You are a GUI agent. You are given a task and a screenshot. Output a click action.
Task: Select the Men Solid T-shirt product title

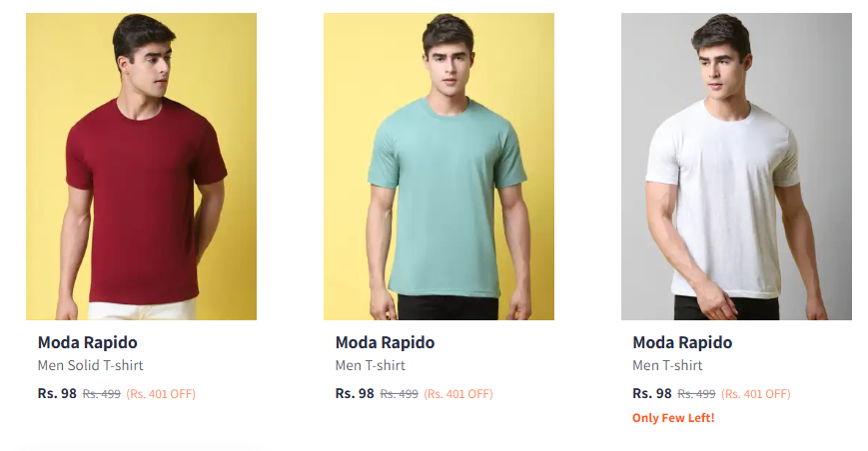pos(90,365)
